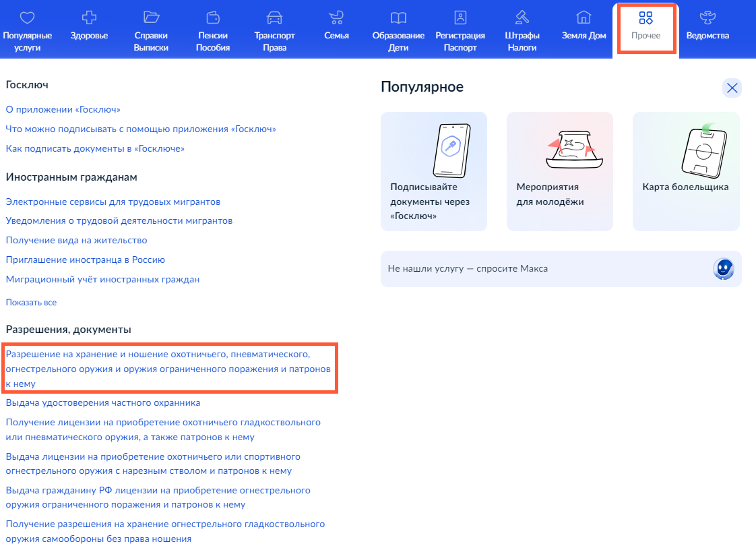The width and height of the screenshot is (756, 546).
Task: Open link Получение вида на жительство
Action: tap(76, 240)
